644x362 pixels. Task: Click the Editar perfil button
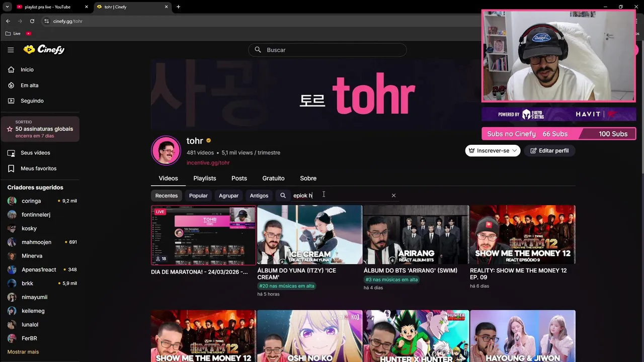click(x=549, y=150)
